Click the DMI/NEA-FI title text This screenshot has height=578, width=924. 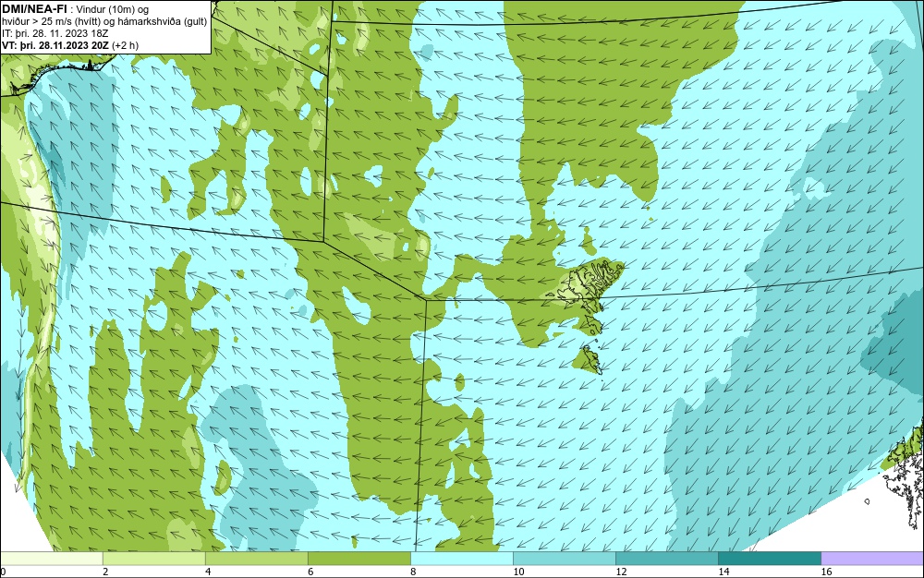[x=33, y=9]
